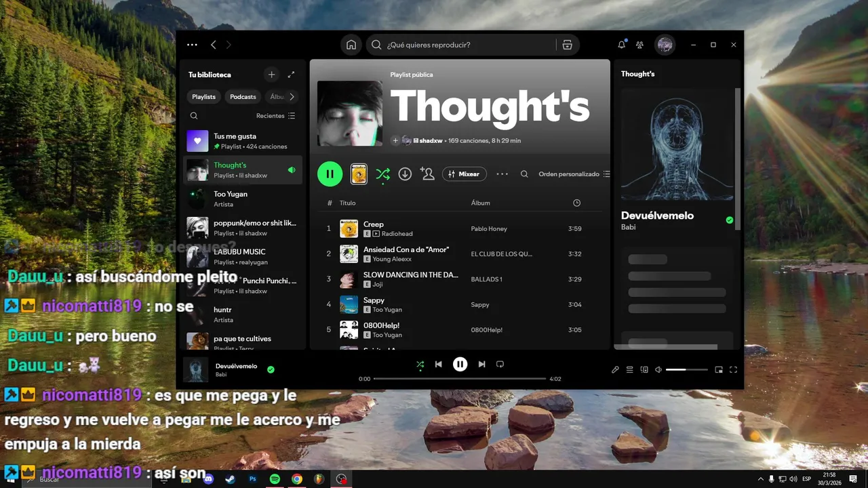This screenshot has width=868, height=488.
Task: Open the Sappy album link
Action: 480,305
